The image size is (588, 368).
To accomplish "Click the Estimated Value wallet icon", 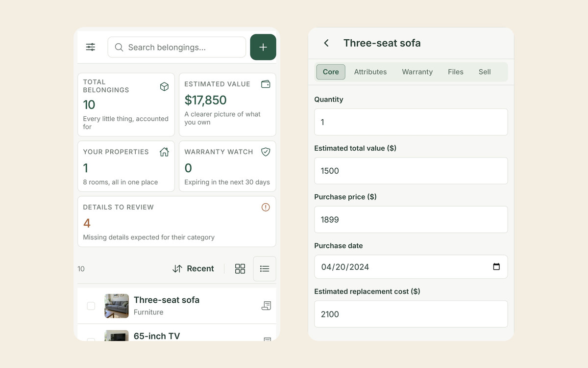I will (266, 84).
